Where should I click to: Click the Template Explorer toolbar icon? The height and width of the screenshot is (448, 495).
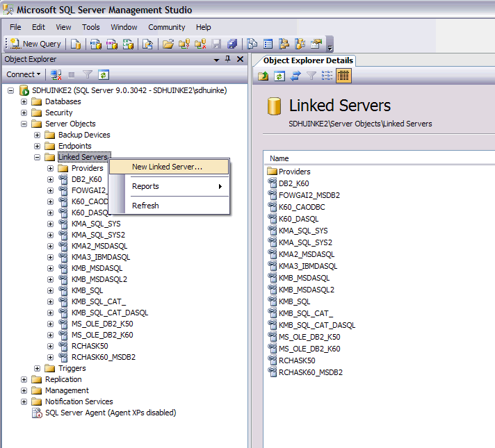300,44
